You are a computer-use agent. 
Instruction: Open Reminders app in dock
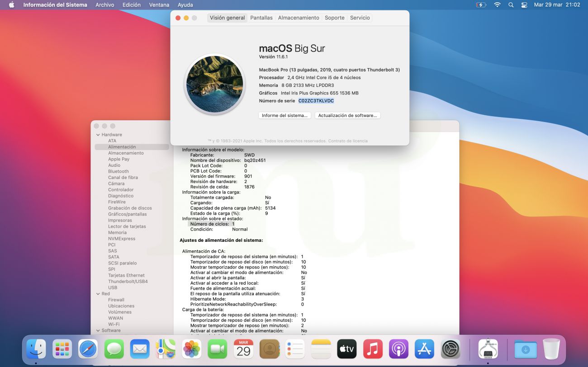pyautogui.click(x=295, y=349)
